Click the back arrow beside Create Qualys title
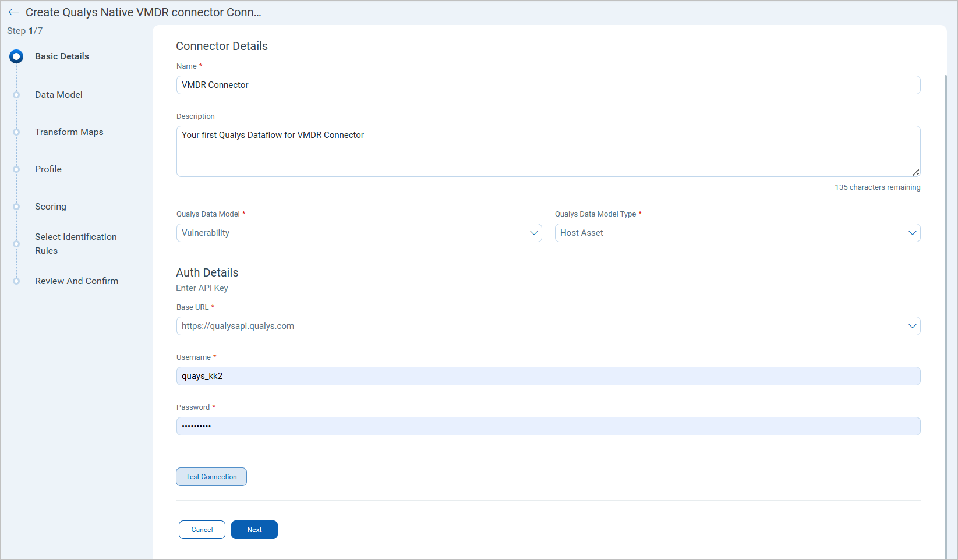 coord(14,12)
